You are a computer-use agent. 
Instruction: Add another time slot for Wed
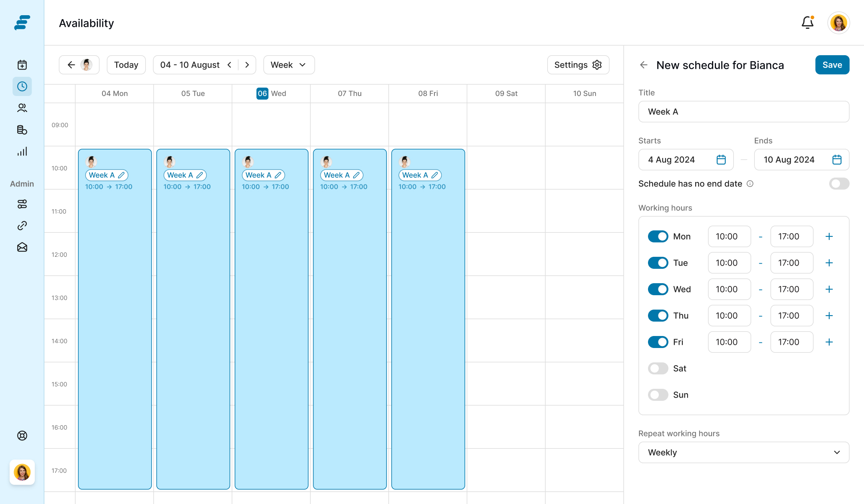[x=829, y=289]
